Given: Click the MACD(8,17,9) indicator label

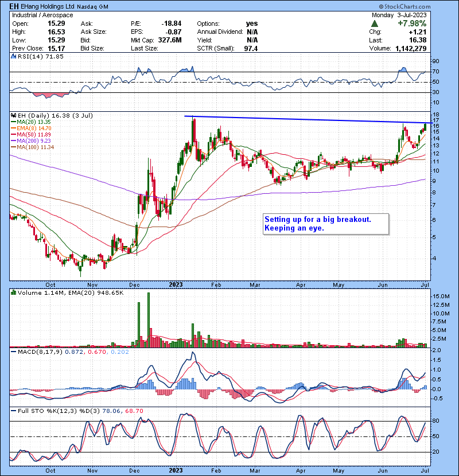Looking at the screenshot, I should (x=40, y=352).
